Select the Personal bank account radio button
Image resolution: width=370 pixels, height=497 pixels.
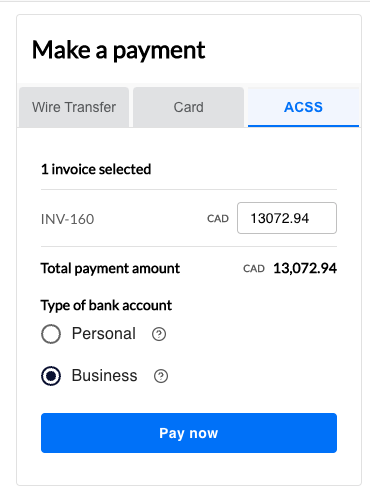tap(51, 334)
